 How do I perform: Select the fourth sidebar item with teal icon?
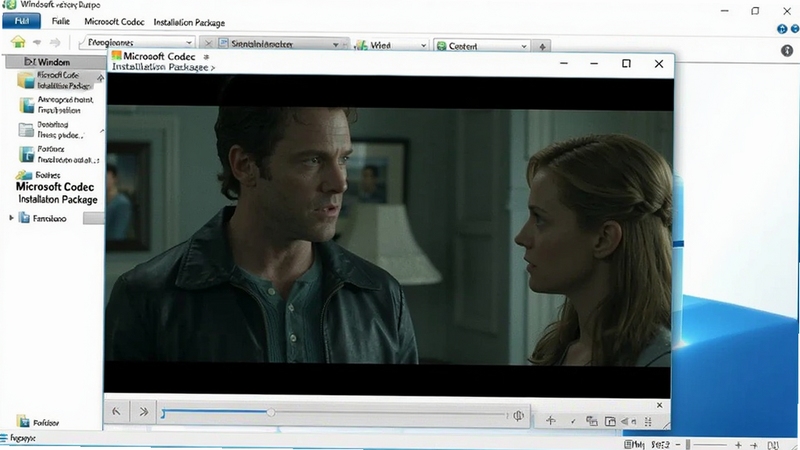pyautogui.click(x=59, y=154)
